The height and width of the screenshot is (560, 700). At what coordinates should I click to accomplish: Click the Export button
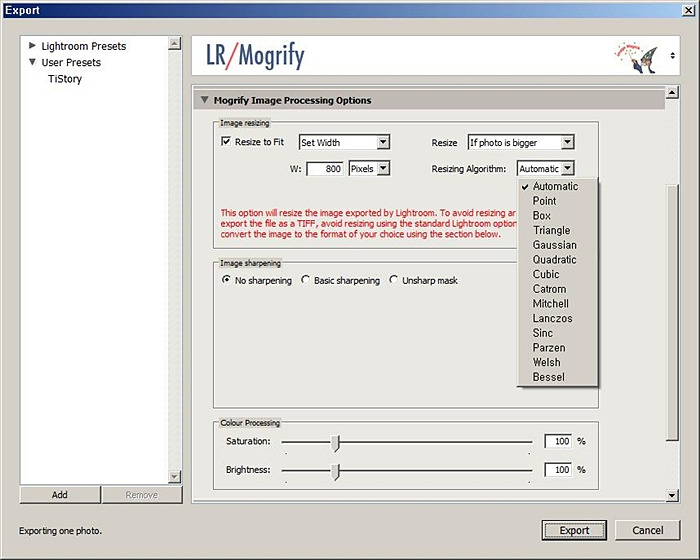[x=574, y=531]
